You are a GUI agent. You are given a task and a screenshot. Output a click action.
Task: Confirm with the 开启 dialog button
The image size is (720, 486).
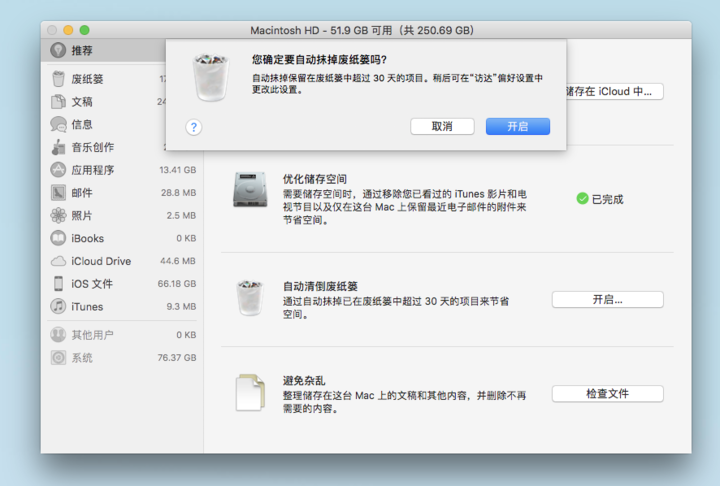517,127
